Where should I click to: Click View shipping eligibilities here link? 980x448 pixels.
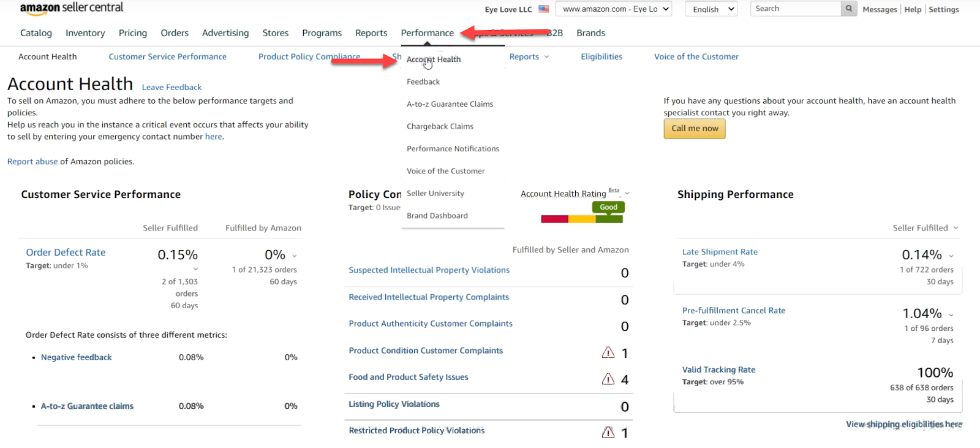pos(904,424)
